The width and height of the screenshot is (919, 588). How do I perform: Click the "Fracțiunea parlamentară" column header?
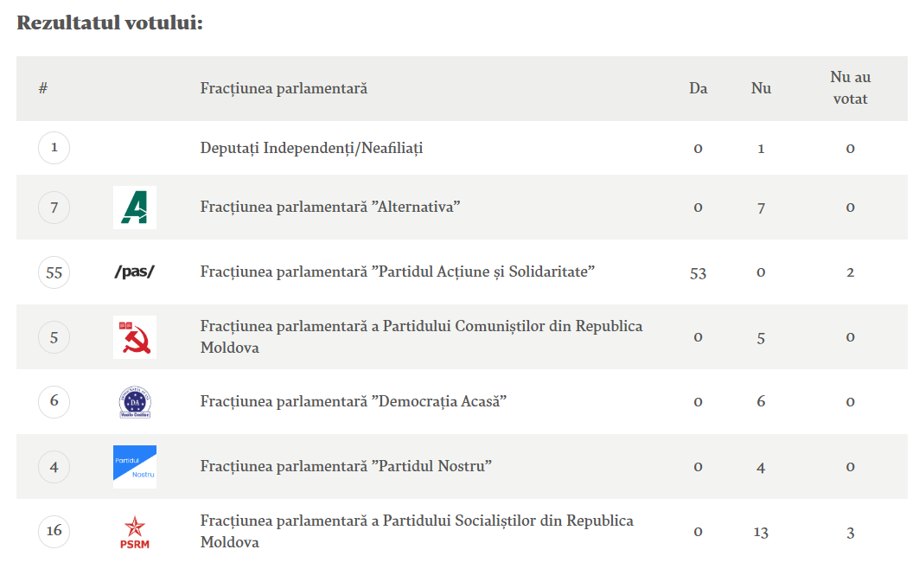point(284,88)
